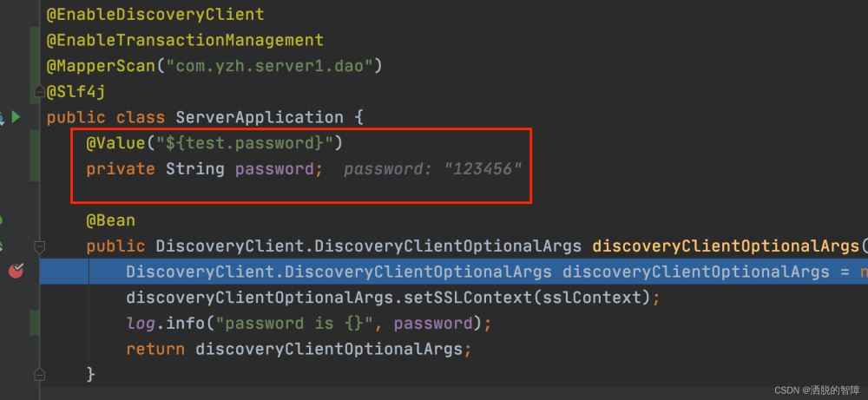The width and height of the screenshot is (868, 400).
Task: Collapse the discoveryClientOptionalArgs method fold marker
Action: pyautogui.click(x=39, y=246)
